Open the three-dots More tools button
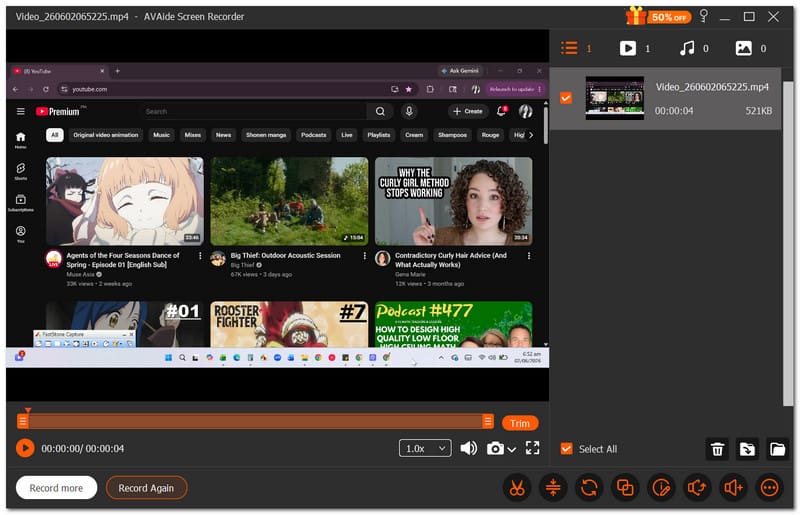Image resolution: width=800 pixels, height=515 pixels. pos(769,487)
